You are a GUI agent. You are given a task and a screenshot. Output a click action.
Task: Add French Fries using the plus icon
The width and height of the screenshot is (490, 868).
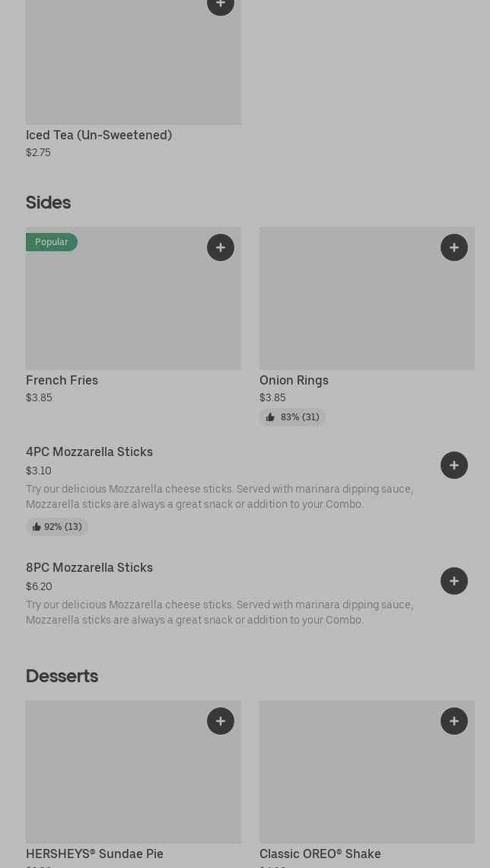(221, 247)
